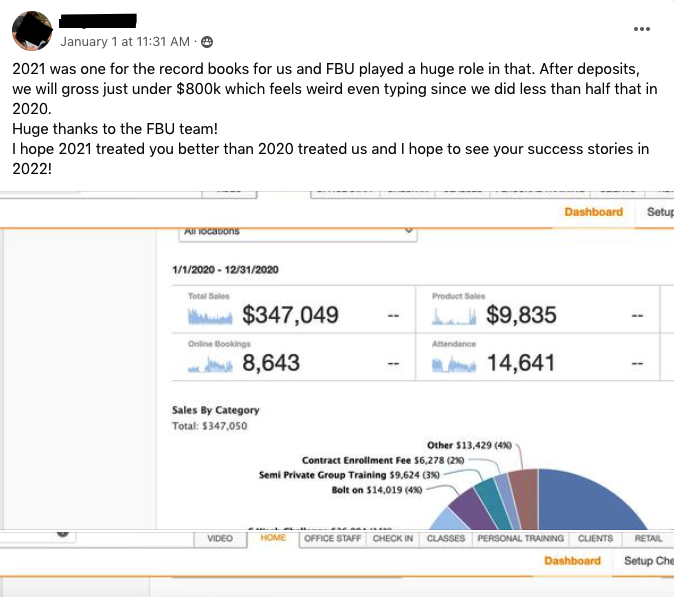Select the OFFICE STAFF menu tab

click(332, 539)
